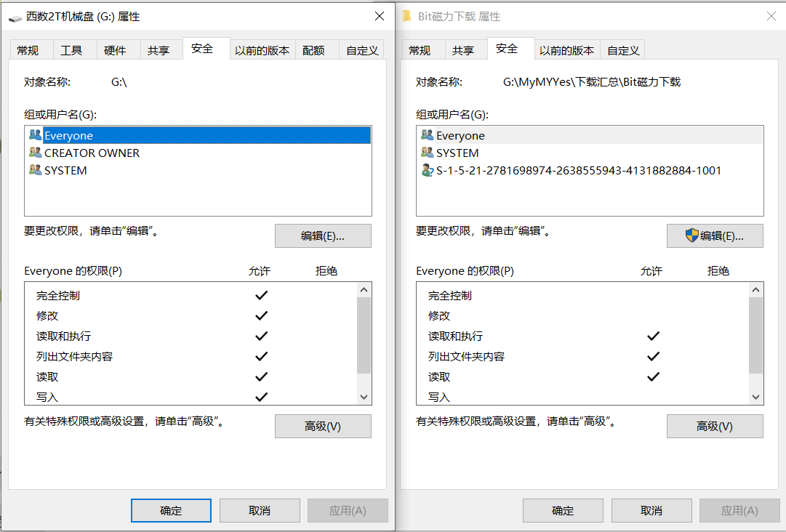The height and width of the screenshot is (532, 786).
Task: Click shielded 编辑(E)... in Bit磁力下载 properties
Action: tap(715, 235)
